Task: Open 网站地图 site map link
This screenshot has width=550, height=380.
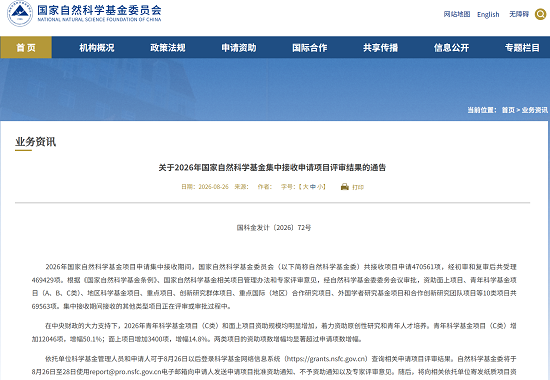Action: (x=457, y=14)
